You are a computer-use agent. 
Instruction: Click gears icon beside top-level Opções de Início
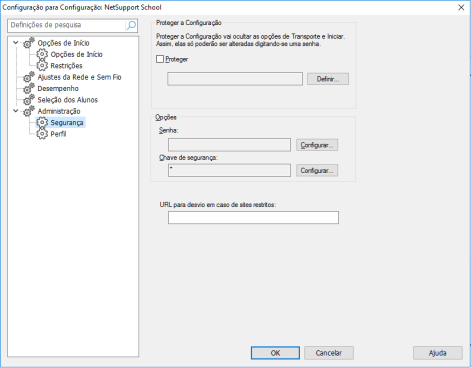(x=29, y=43)
